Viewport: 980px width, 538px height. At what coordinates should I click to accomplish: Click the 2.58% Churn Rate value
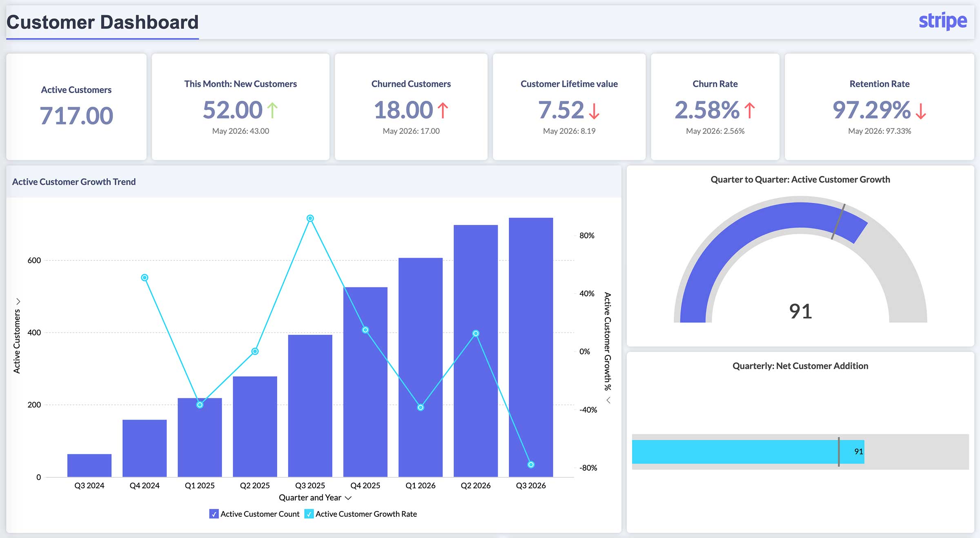click(x=707, y=110)
